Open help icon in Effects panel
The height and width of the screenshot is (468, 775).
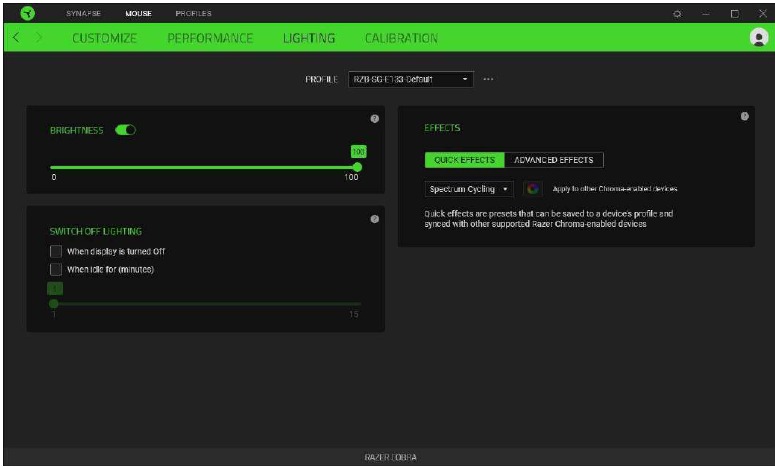click(x=744, y=116)
